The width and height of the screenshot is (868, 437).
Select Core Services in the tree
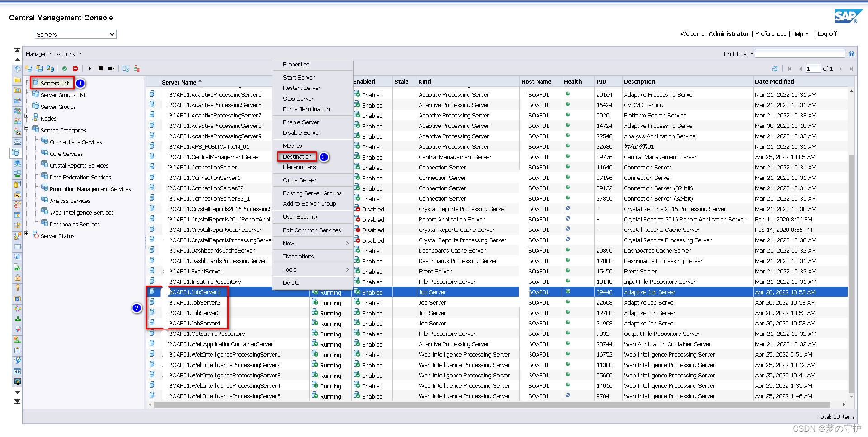click(66, 154)
